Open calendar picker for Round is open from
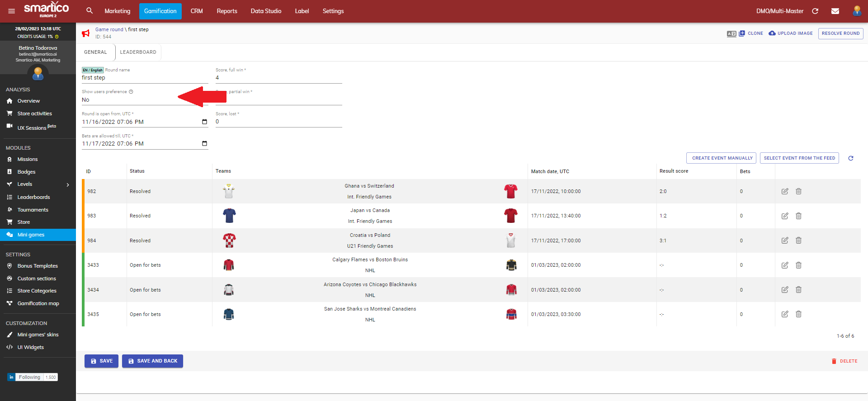Image resolution: width=868 pixels, height=401 pixels. 204,122
